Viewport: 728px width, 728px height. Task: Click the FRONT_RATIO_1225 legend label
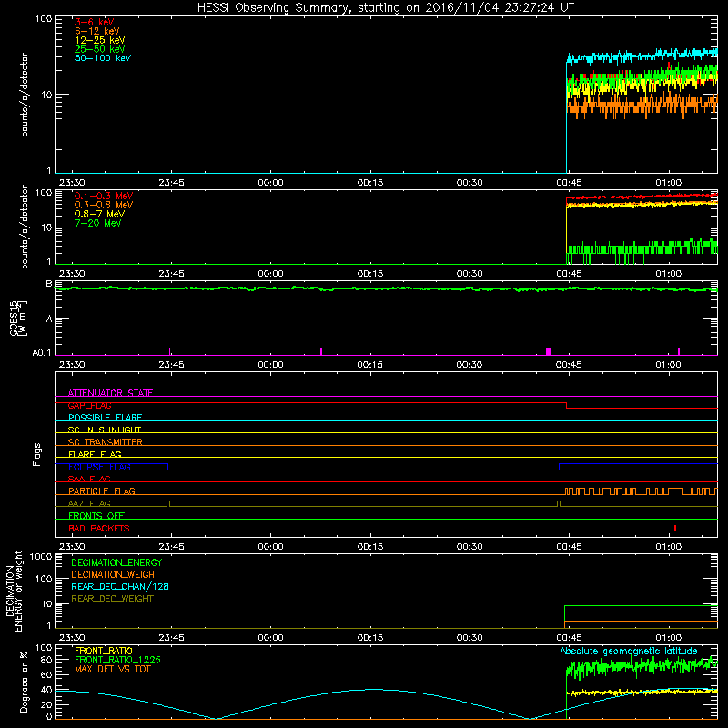tap(117, 660)
